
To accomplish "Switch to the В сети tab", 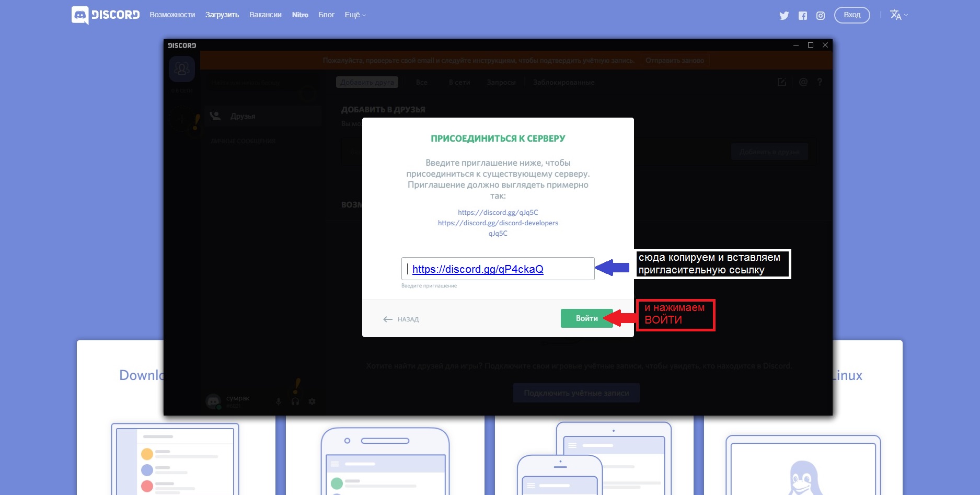I will coord(459,82).
